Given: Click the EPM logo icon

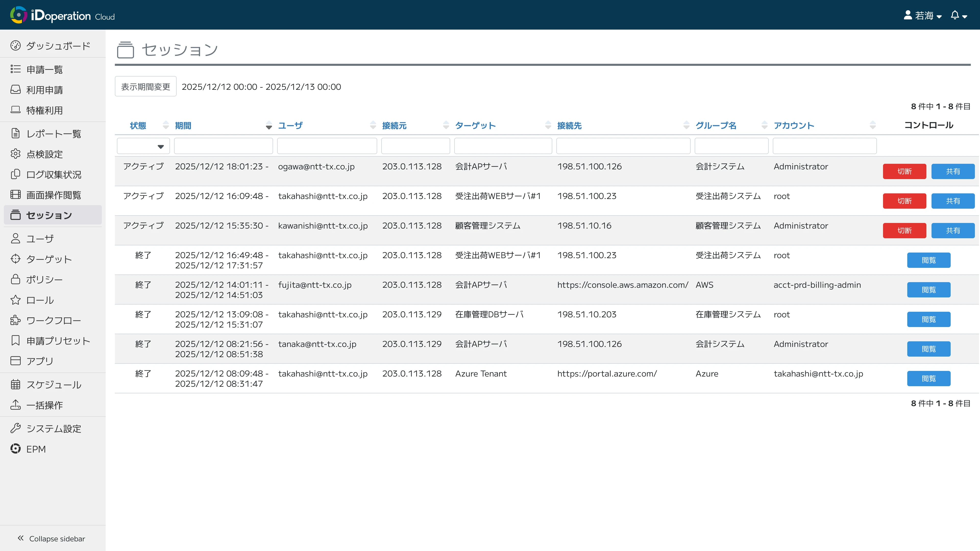Looking at the screenshot, I should (x=15, y=449).
